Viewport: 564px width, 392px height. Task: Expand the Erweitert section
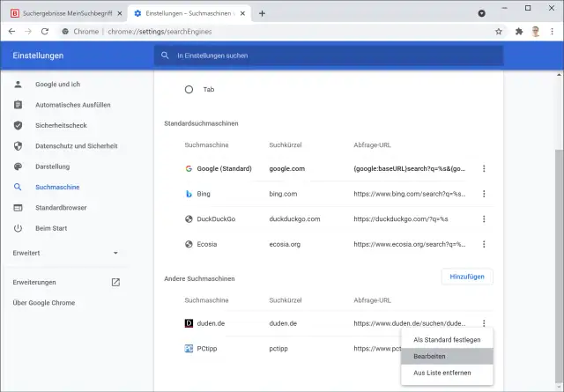coord(66,253)
